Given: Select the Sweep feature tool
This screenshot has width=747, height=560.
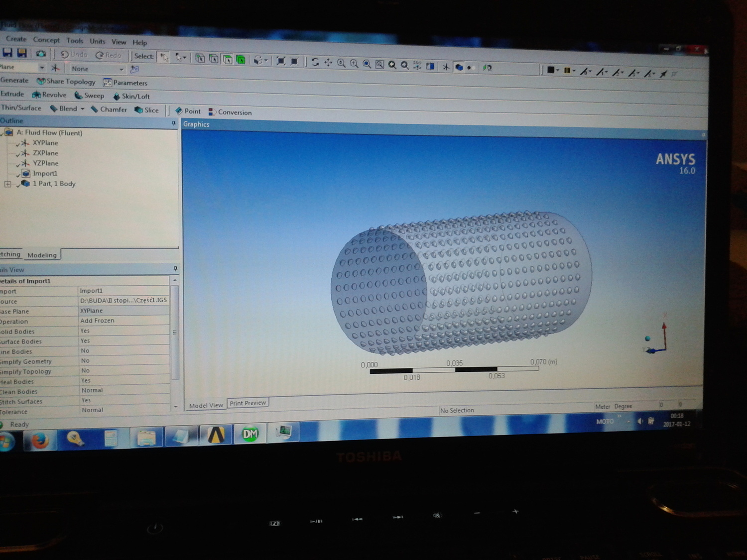Looking at the screenshot, I should [89, 96].
